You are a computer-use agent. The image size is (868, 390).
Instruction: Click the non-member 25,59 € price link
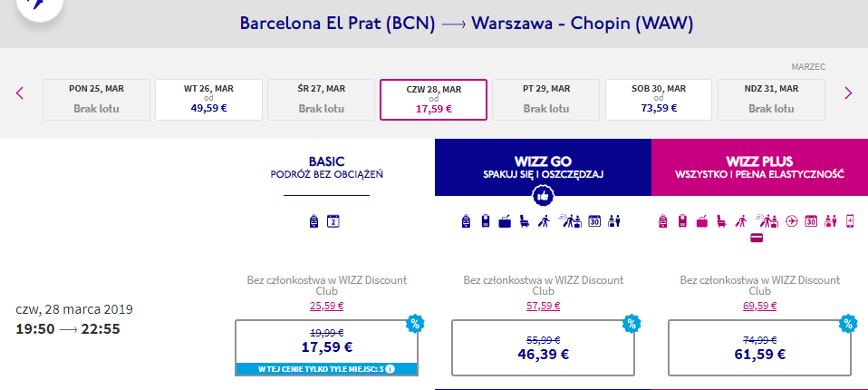[x=326, y=306]
